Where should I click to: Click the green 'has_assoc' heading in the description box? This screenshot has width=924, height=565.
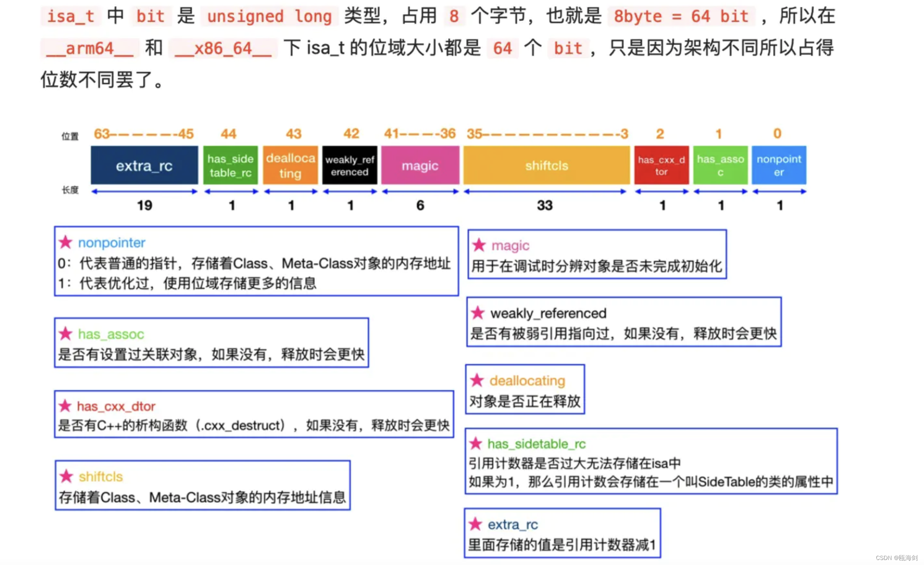[x=111, y=334]
